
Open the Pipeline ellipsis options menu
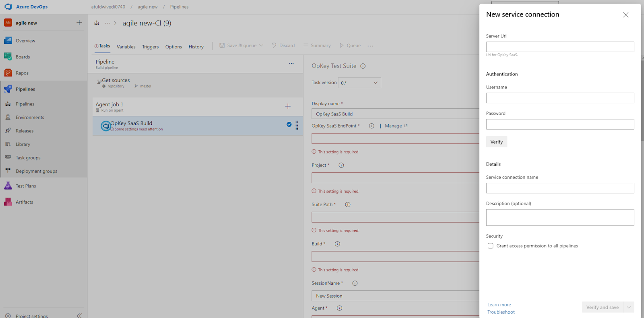(x=291, y=63)
